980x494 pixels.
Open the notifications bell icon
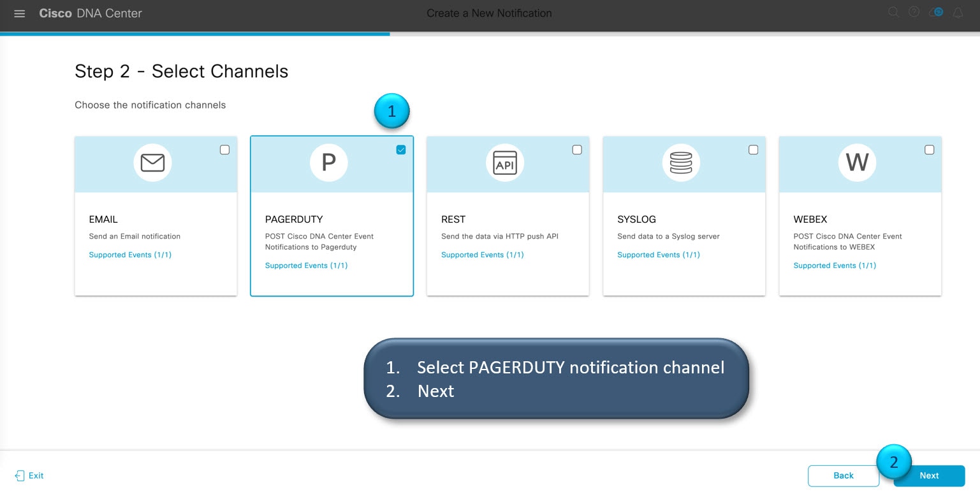(x=958, y=13)
